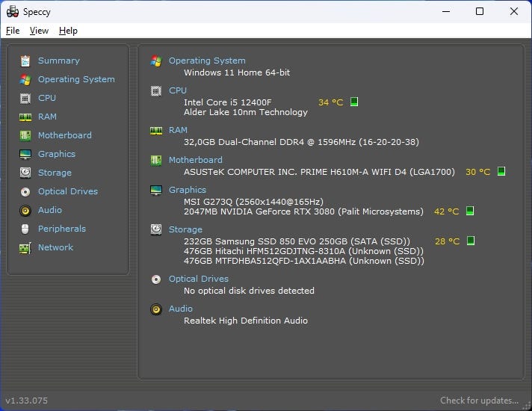Click the Optical Drives disc icon in main panel
The image size is (532, 411).
(x=156, y=279)
